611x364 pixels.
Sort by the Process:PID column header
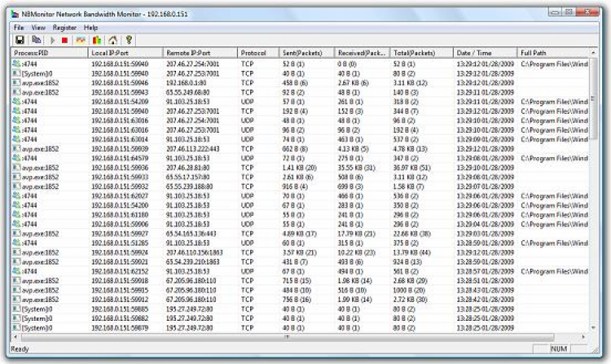click(x=50, y=53)
